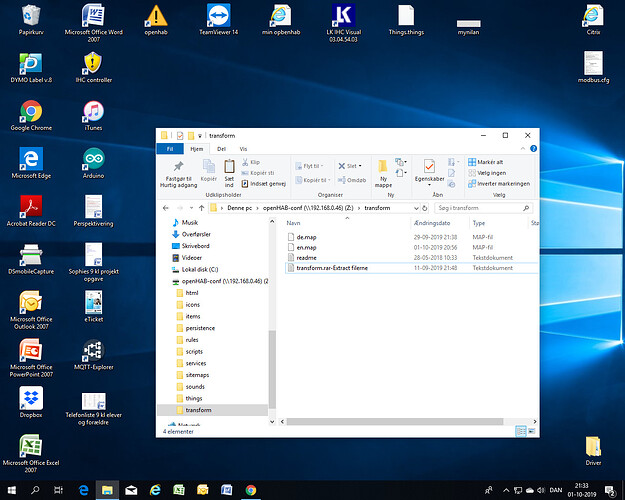The width and height of the screenshot is (625, 500).
Task: Go back with the left arrow
Action: (x=166, y=208)
